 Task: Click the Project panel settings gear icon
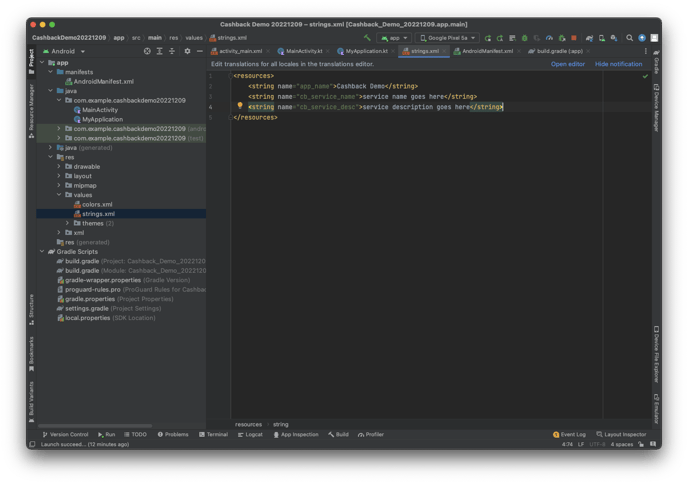[x=186, y=50]
